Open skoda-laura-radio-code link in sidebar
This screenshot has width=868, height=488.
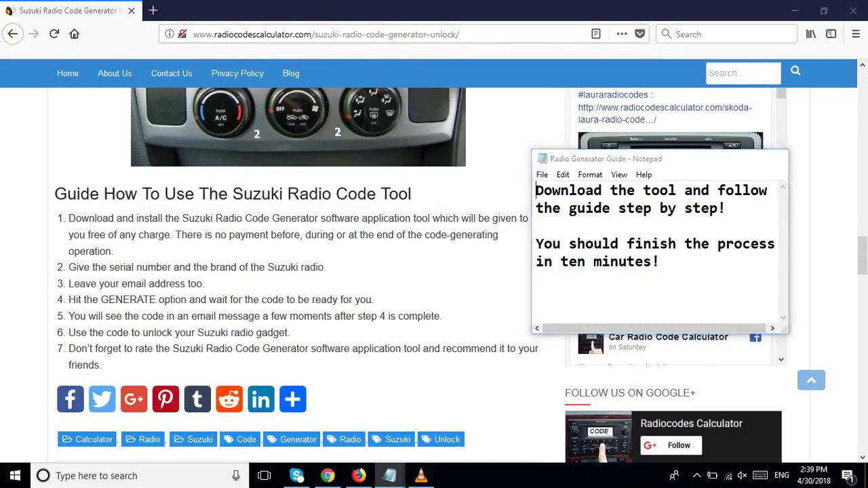click(665, 113)
